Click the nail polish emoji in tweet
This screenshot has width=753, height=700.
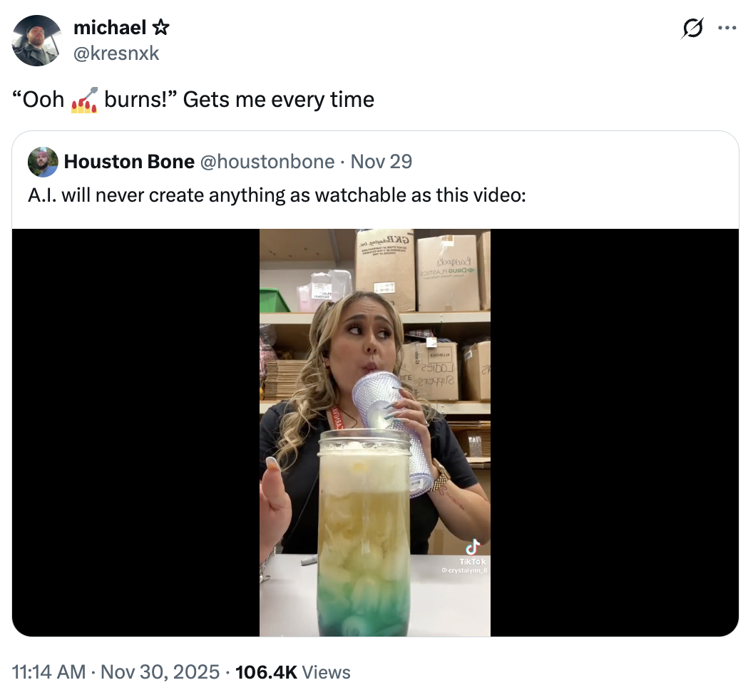pyautogui.click(x=84, y=100)
